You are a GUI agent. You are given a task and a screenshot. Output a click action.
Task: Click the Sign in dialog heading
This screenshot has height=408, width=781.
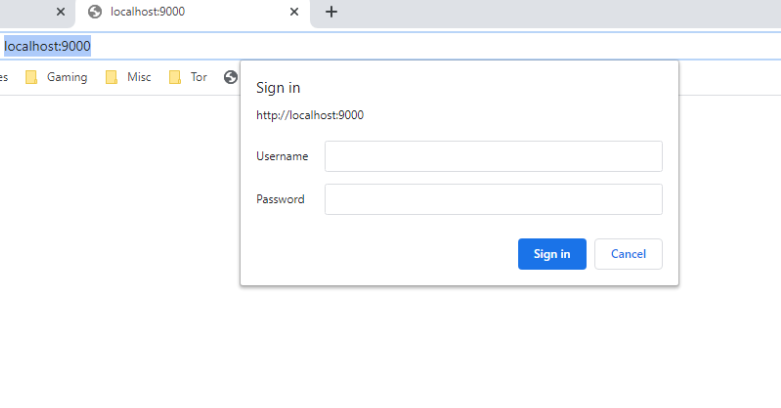coord(278,88)
